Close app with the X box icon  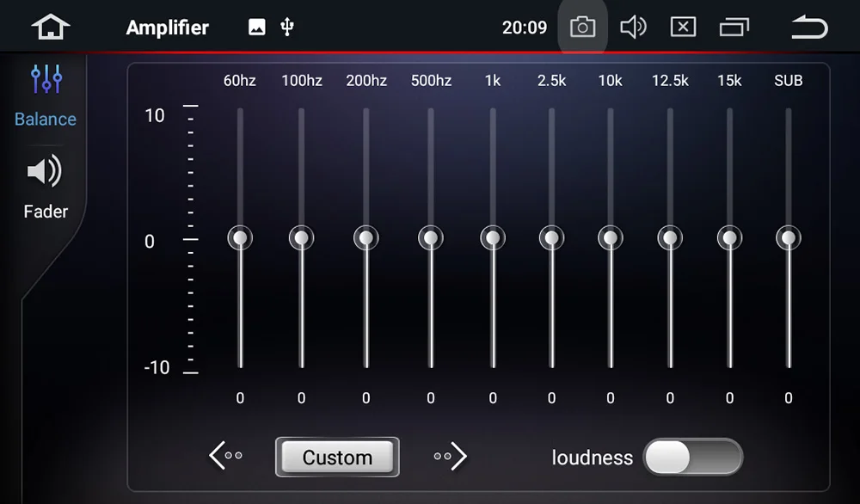[683, 27]
